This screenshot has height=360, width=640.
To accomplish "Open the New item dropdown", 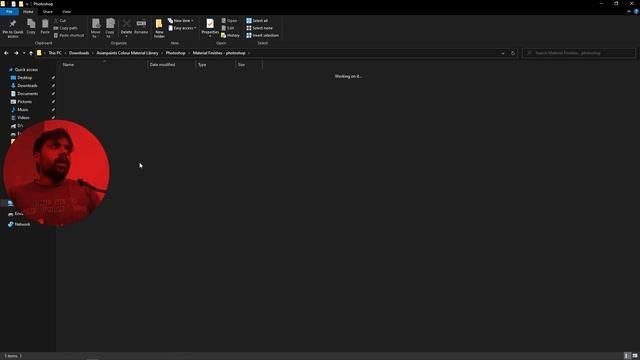I will pos(181,20).
